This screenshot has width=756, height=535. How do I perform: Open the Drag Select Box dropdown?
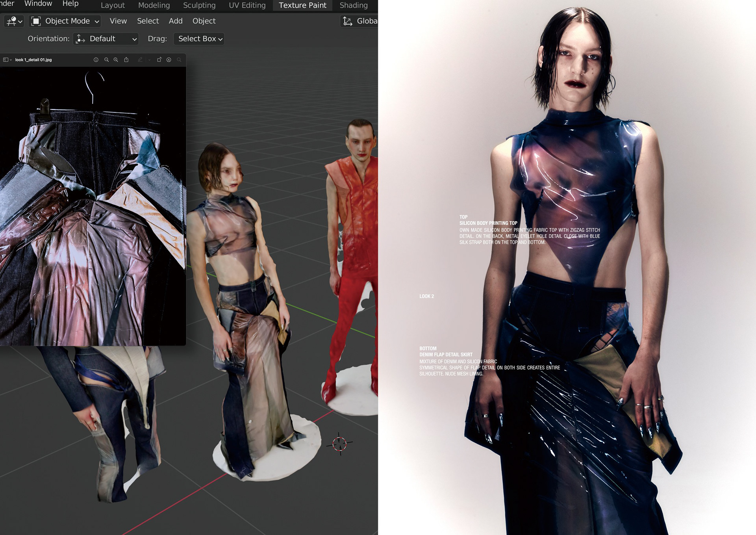(x=199, y=39)
